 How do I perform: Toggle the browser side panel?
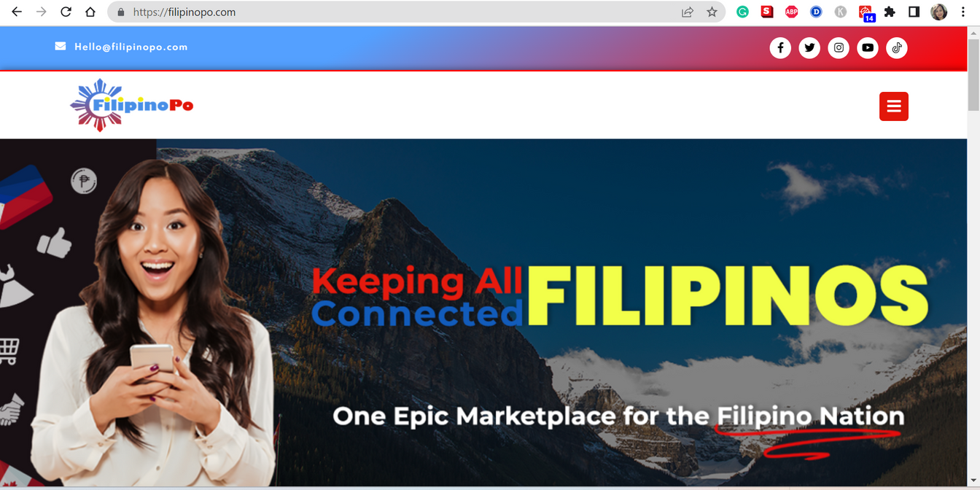[x=914, y=12]
